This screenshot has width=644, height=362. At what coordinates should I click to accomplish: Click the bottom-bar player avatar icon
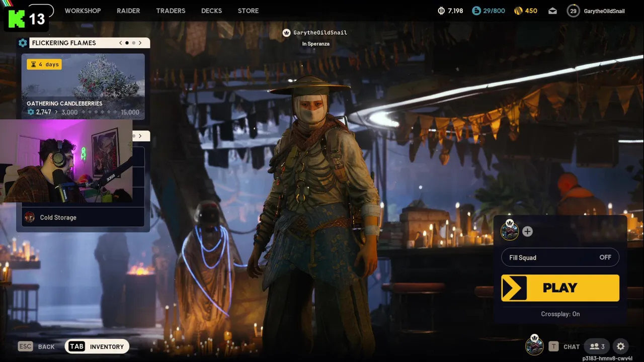[x=534, y=345]
